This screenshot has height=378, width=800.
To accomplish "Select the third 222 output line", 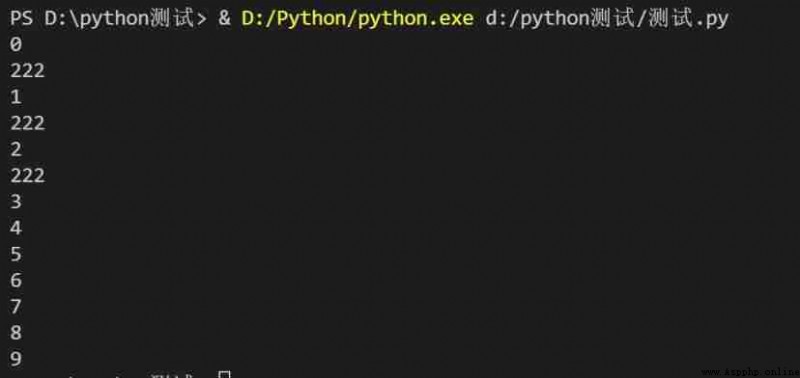I will (x=28, y=176).
